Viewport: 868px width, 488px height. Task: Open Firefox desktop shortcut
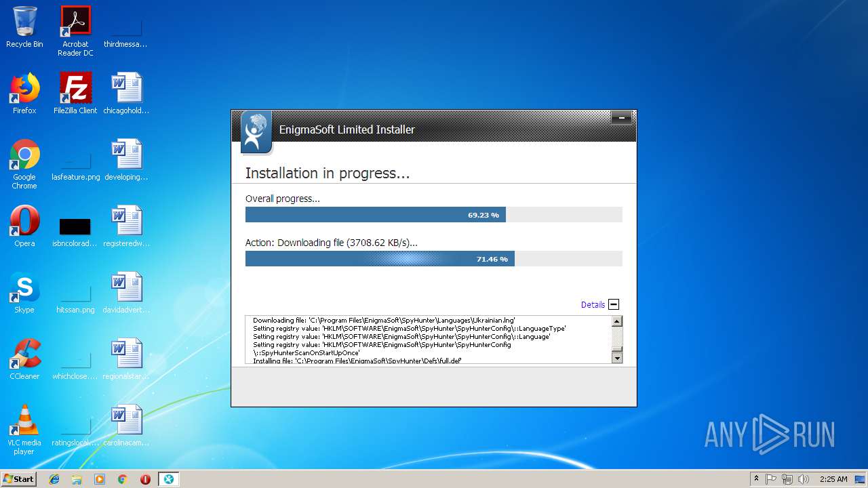24,94
